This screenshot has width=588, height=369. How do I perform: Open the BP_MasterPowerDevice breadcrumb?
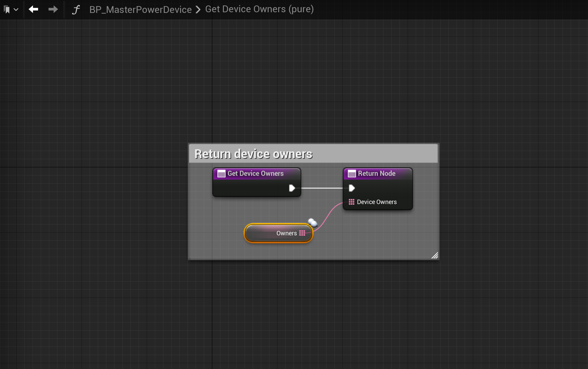[140, 10]
